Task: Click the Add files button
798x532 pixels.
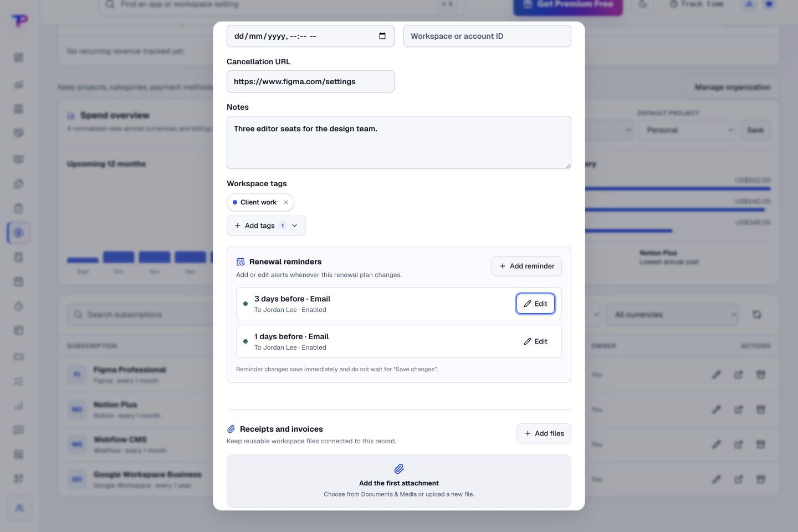Action: coord(544,433)
